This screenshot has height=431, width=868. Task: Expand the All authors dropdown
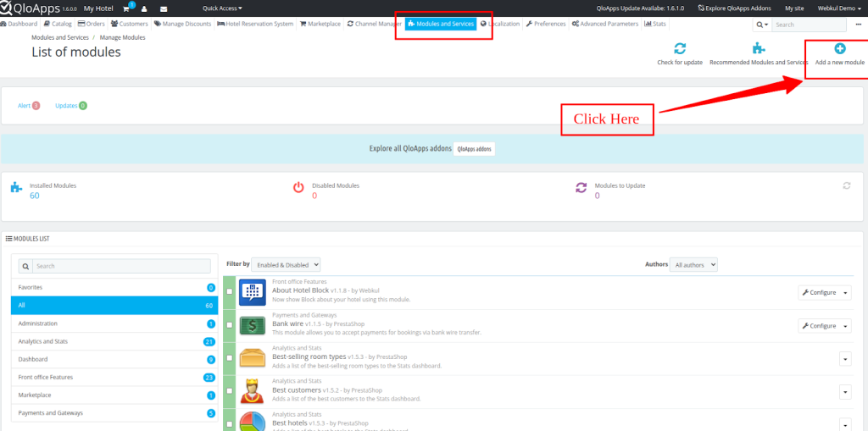coord(693,265)
